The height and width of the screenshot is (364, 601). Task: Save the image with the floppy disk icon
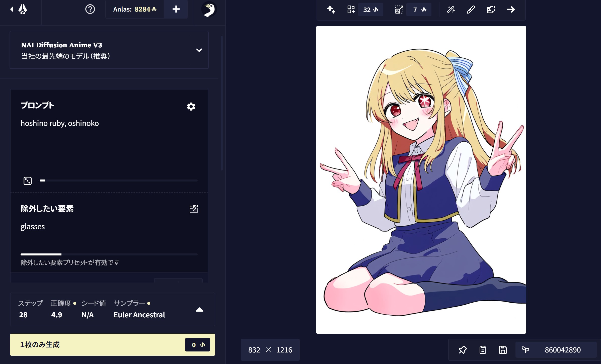click(503, 350)
